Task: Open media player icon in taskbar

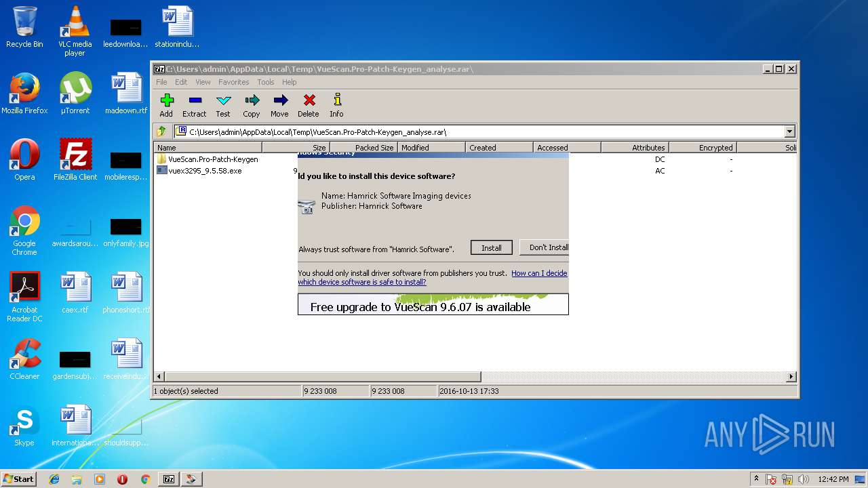Action: point(100,479)
